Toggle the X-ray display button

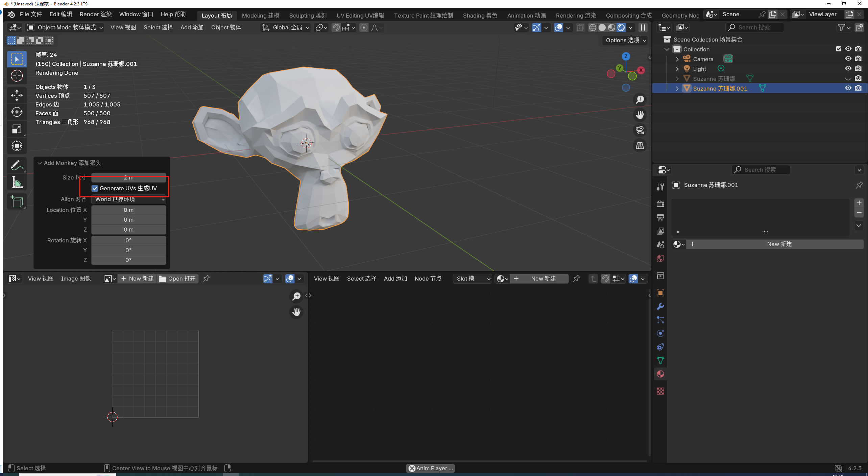[580, 27]
